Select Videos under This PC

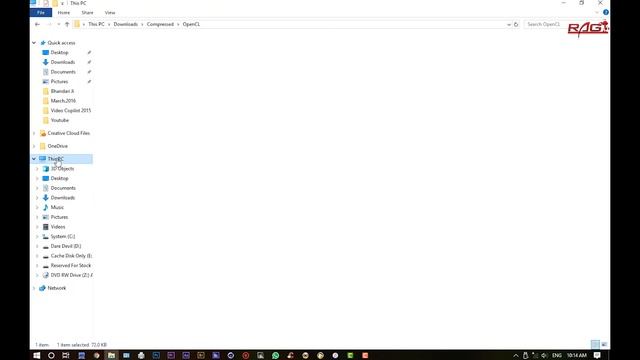pyautogui.click(x=58, y=227)
